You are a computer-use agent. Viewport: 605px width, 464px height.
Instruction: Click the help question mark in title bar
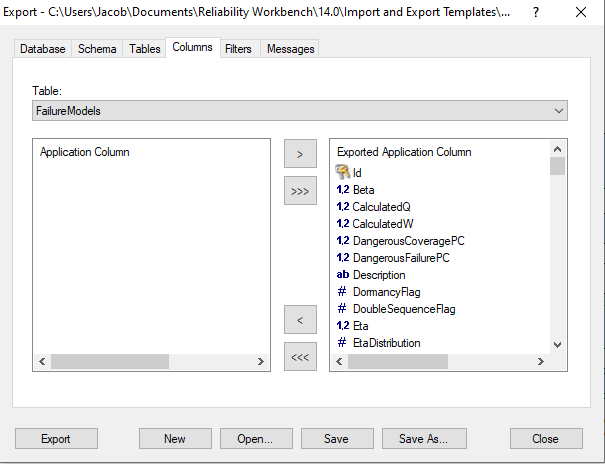tap(537, 14)
